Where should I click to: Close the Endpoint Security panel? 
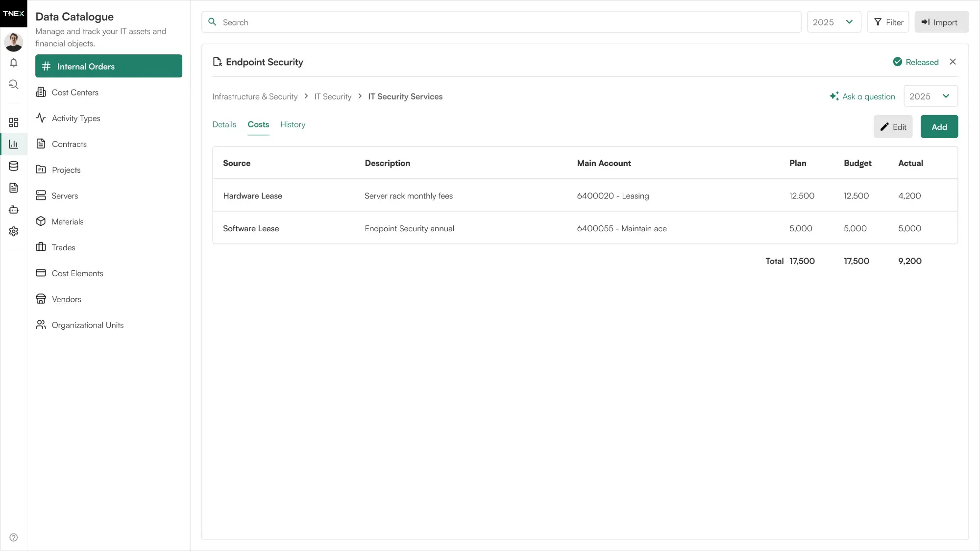click(x=953, y=62)
